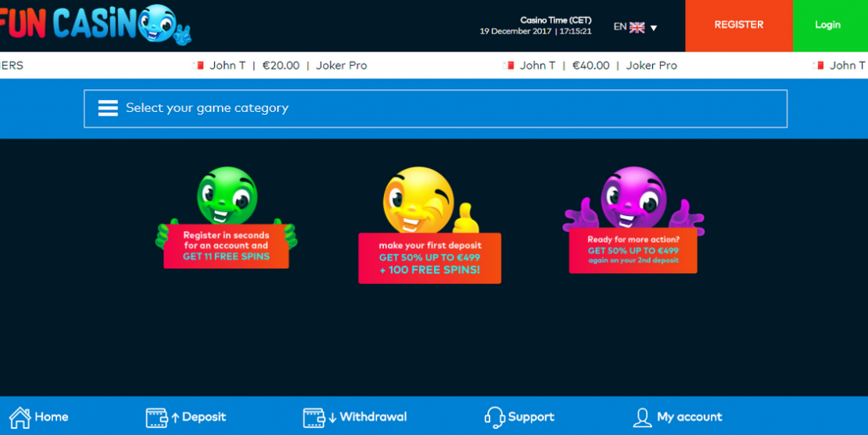Click the flag beside €40.00 winner
Image resolution: width=868 pixels, height=435 pixels.
click(508, 66)
